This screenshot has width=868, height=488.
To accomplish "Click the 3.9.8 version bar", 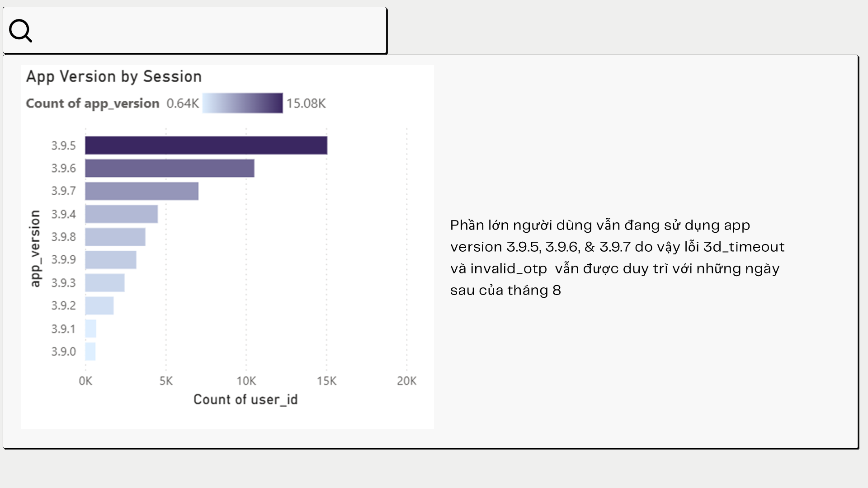I will pos(115,237).
